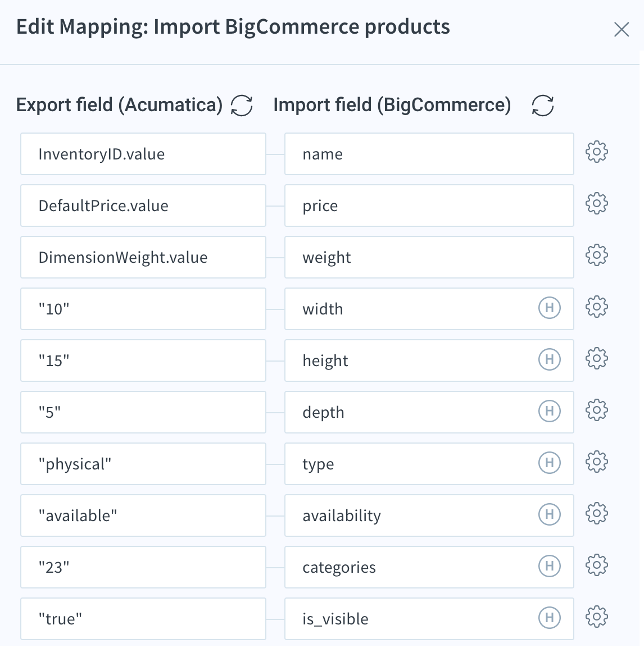
Task: Click the categories import field
Action: pos(429,567)
